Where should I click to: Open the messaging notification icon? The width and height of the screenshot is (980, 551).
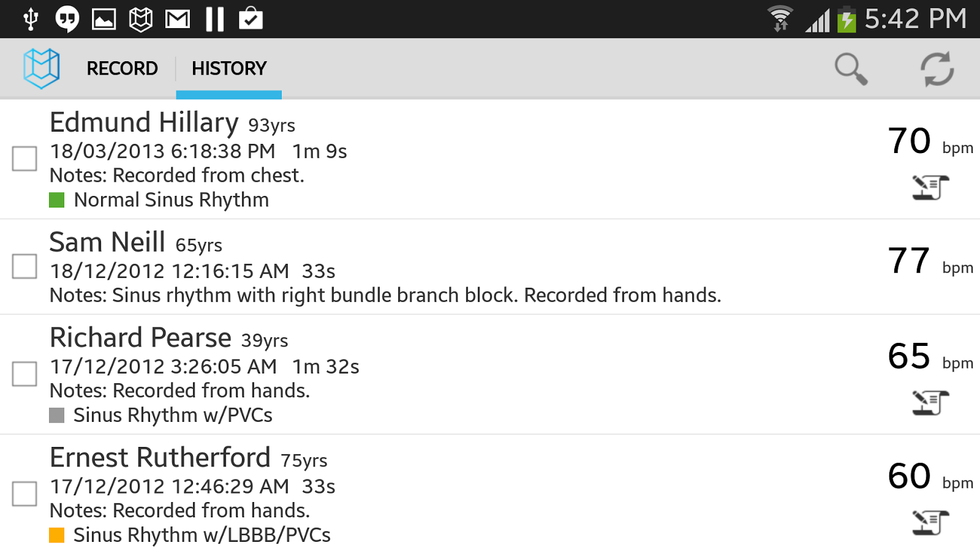click(66, 18)
